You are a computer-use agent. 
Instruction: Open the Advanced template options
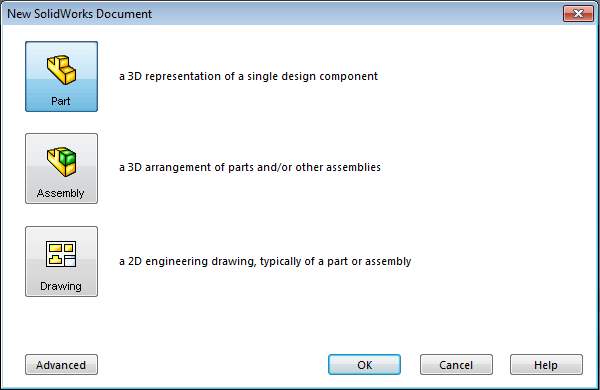pyautogui.click(x=62, y=365)
